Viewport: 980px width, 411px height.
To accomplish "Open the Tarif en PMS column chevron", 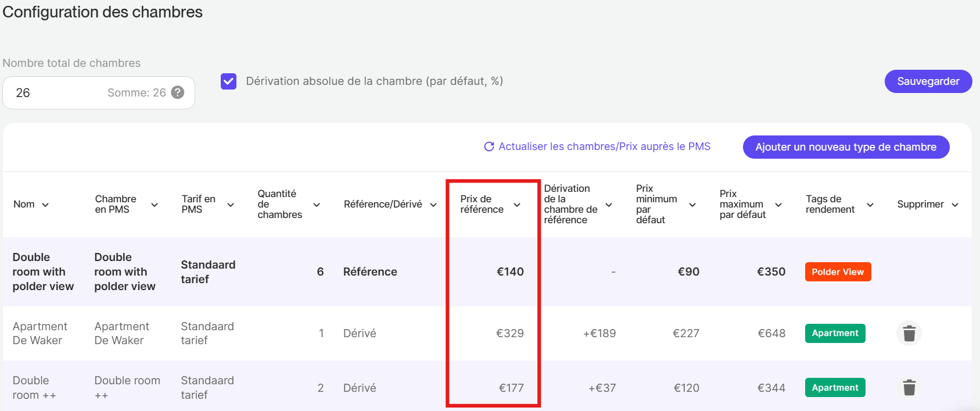I will click(x=231, y=205).
